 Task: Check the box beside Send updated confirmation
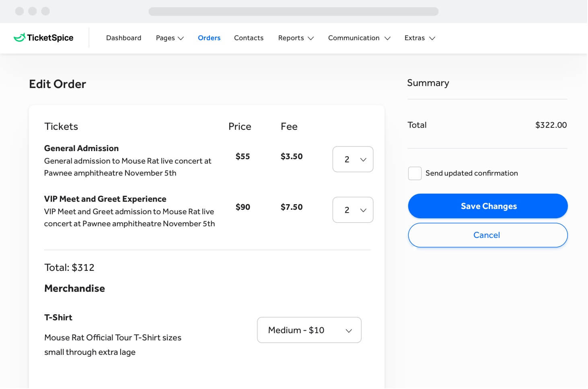[415, 173]
